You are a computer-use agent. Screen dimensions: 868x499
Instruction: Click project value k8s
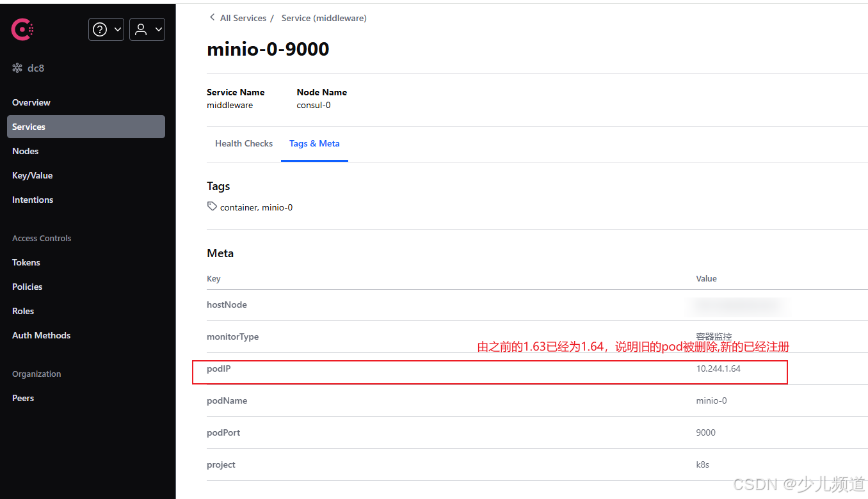point(703,464)
